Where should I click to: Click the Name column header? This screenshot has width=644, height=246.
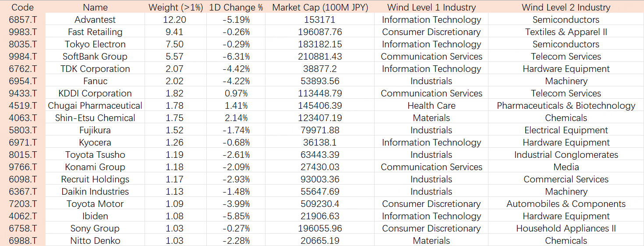point(95,7)
